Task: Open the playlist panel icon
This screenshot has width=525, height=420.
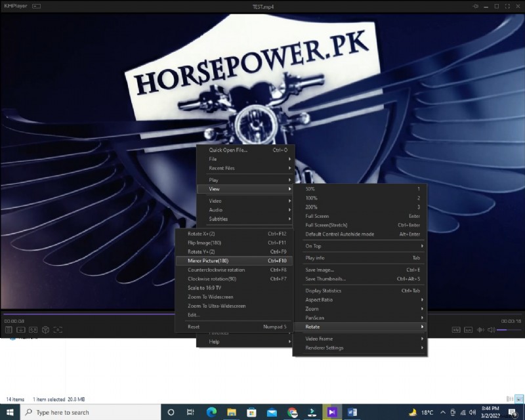Action: pyautogui.click(x=9, y=330)
